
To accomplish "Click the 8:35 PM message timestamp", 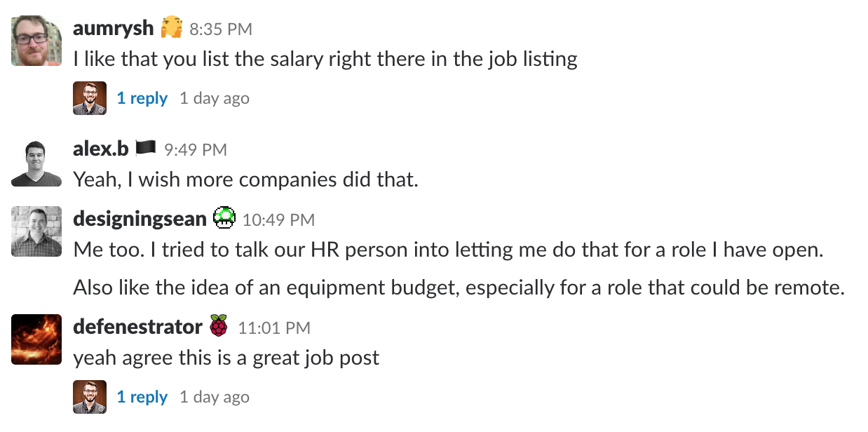I will (x=221, y=29).
